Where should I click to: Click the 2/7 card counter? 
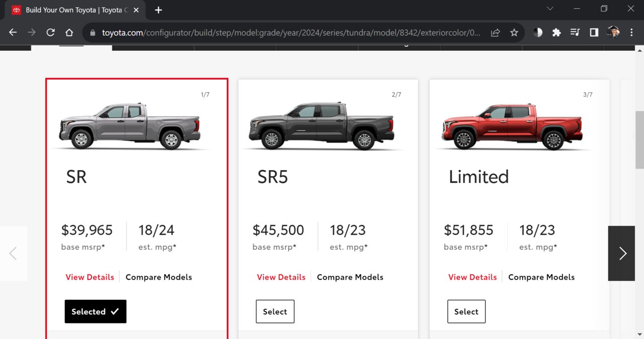click(396, 95)
